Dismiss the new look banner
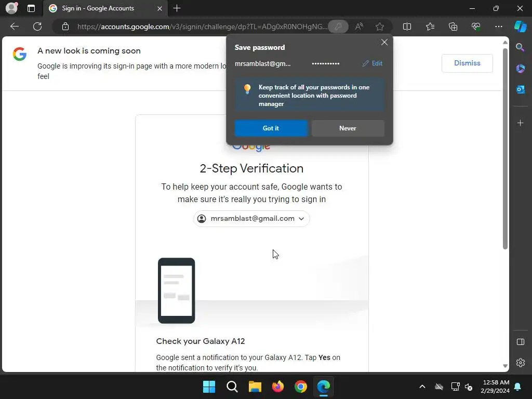This screenshot has height=399, width=532. (x=467, y=63)
